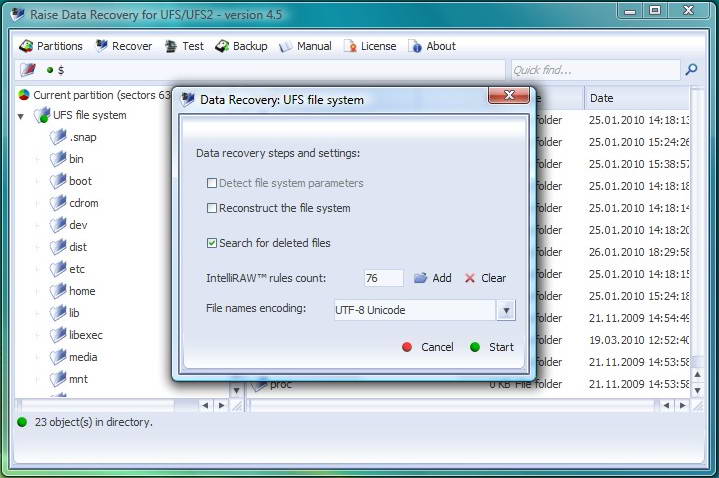Open the Partitions toolbar item
Viewport: 719px width, 478px height.
(51, 46)
